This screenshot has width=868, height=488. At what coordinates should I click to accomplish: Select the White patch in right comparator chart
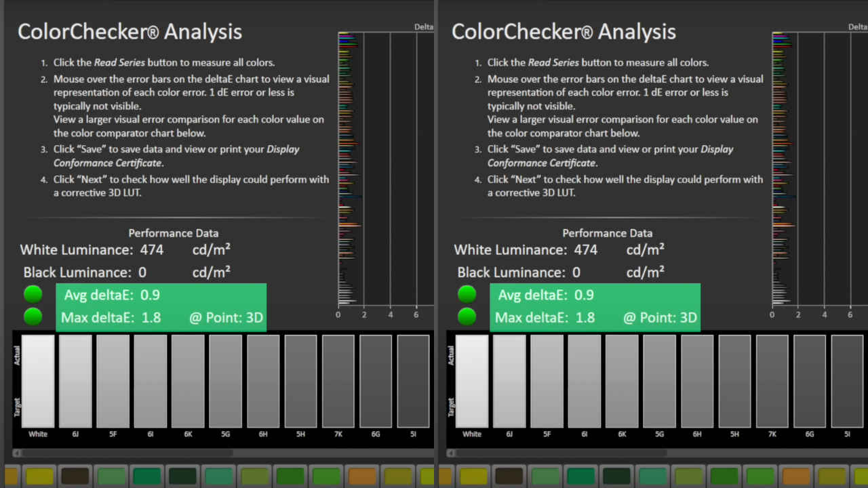coord(472,380)
